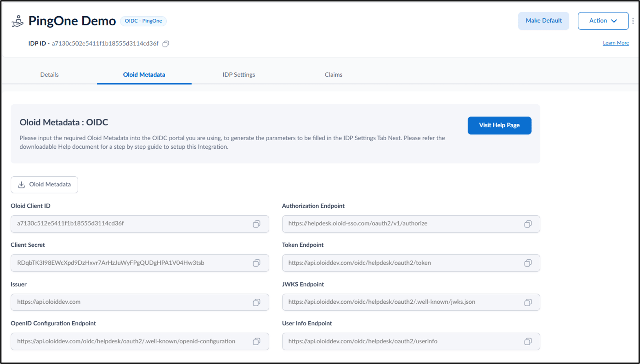Viewport: 640px width, 364px height.
Task: Click the download icon beside Oloid Metadata
Action: point(22,184)
